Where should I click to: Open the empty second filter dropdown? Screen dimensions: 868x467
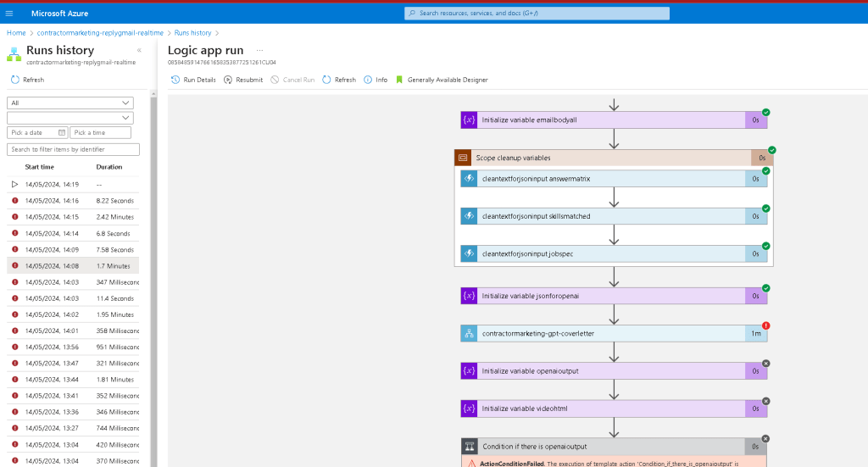point(70,118)
